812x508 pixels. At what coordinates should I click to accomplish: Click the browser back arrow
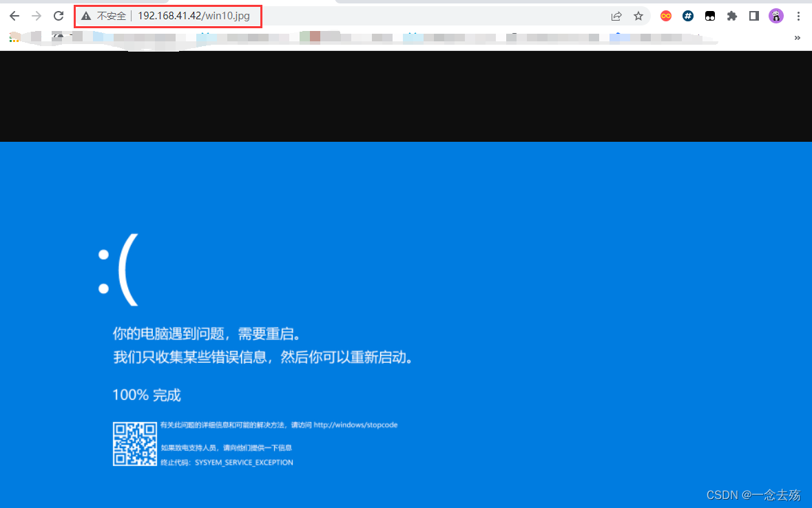(x=14, y=15)
